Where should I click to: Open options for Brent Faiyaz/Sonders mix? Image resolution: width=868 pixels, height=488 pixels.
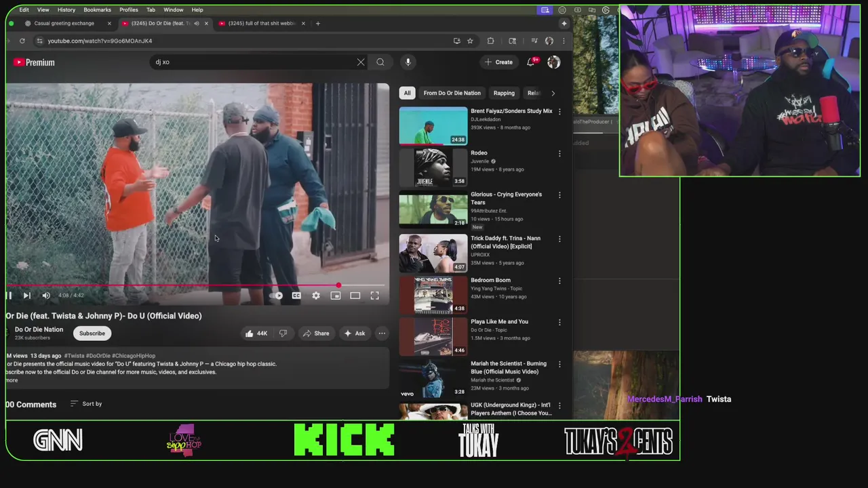pos(559,112)
